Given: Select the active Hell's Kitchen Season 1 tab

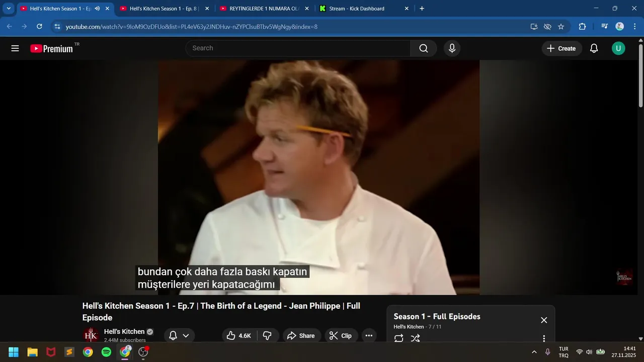Looking at the screenshot, I should point(59,9).
